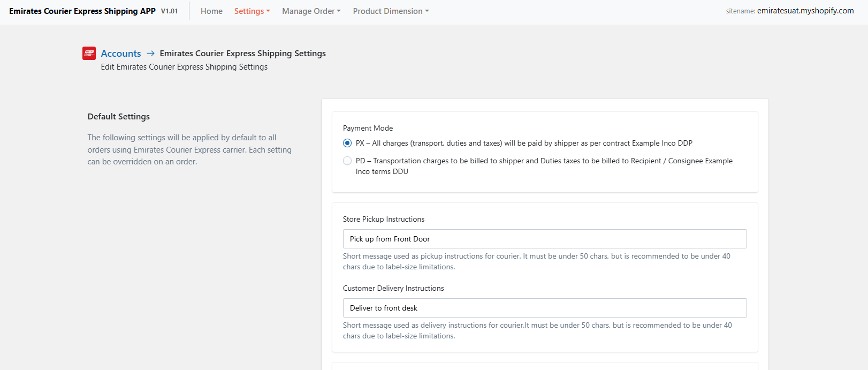Open the Settings dropdown menu

coord(252,11)
